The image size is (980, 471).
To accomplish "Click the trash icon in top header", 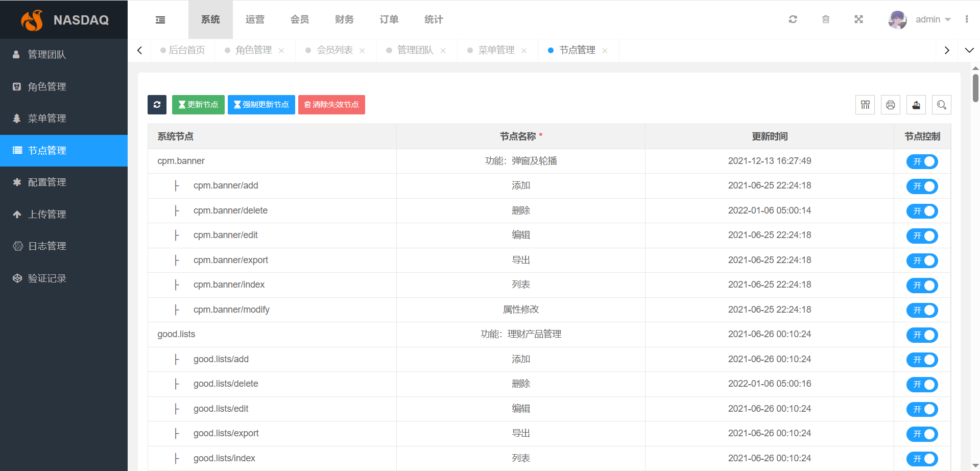I will [x=826, y=19].
